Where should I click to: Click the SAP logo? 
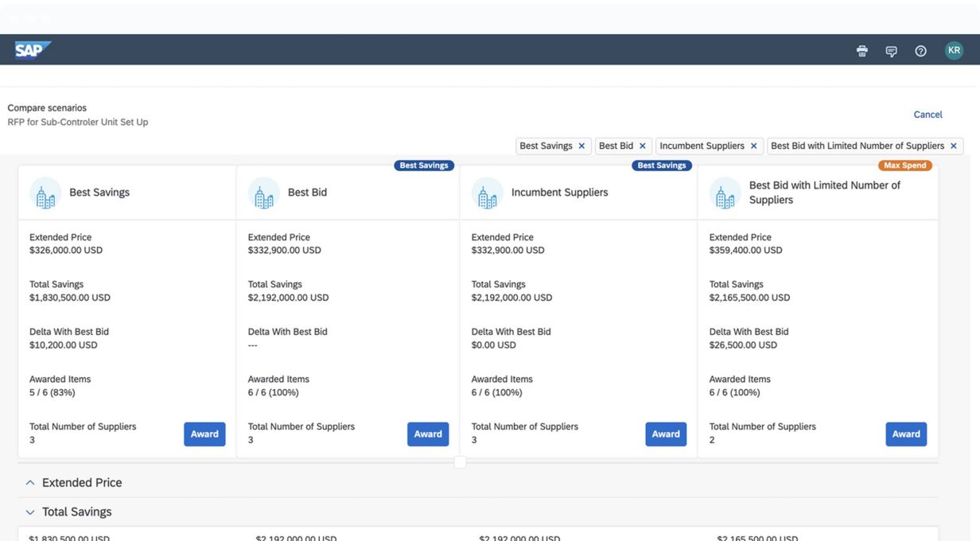coord(33,50)
